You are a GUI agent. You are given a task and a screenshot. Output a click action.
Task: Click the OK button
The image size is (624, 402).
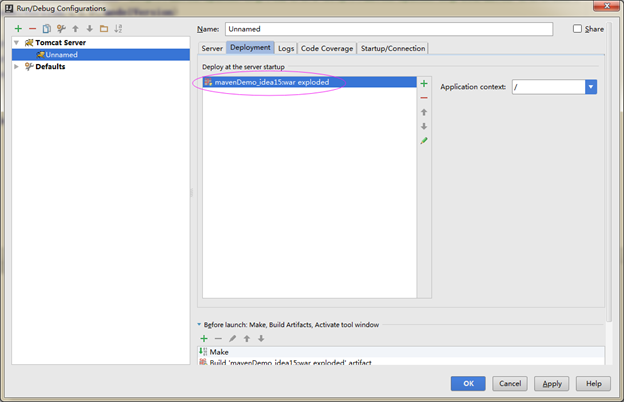pos(467,383)
